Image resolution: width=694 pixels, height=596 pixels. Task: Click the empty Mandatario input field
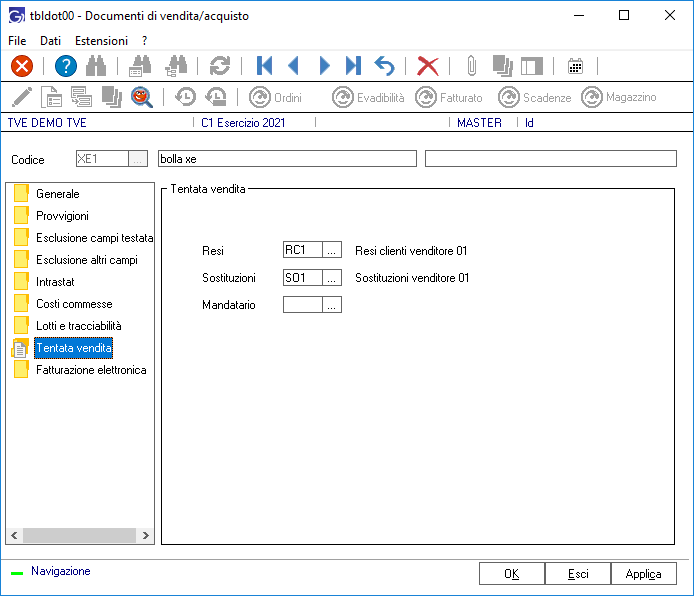coord(302,304)
